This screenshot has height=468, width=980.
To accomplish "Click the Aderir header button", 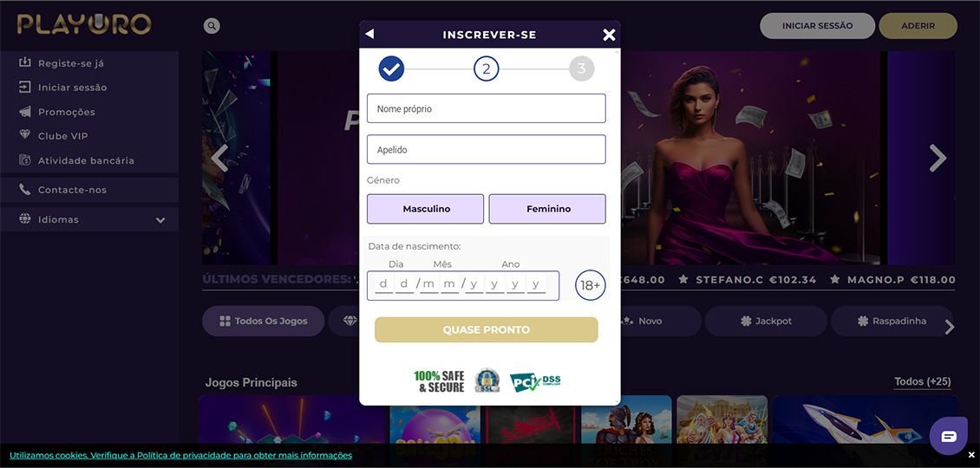I will click(918, 26).
